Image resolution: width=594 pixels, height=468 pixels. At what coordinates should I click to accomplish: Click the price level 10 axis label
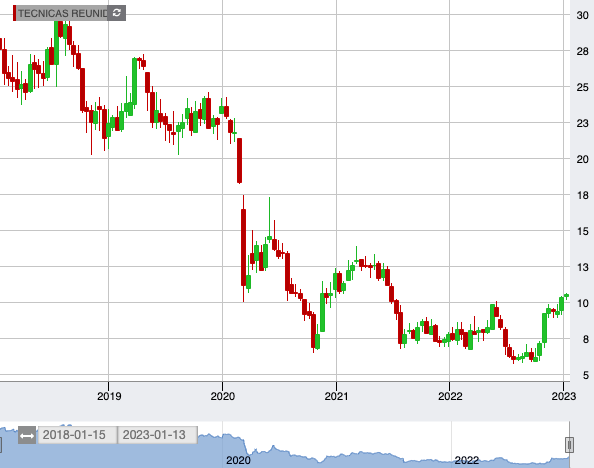582,303
